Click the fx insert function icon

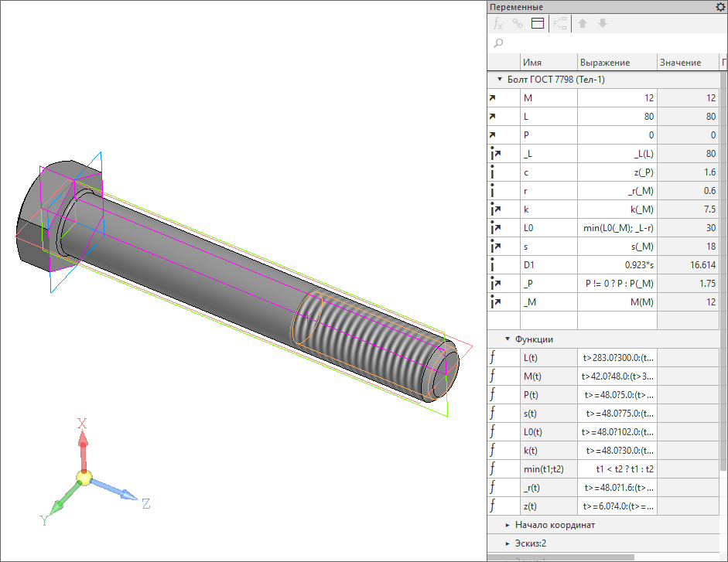click(x=498, y=24)
